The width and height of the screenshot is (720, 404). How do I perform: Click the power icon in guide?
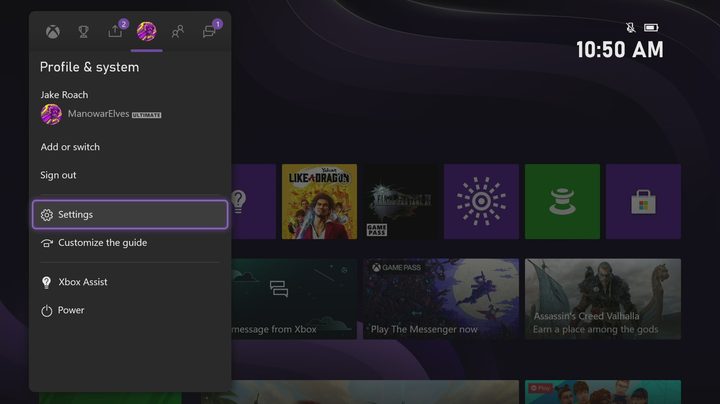coord(46,311)
